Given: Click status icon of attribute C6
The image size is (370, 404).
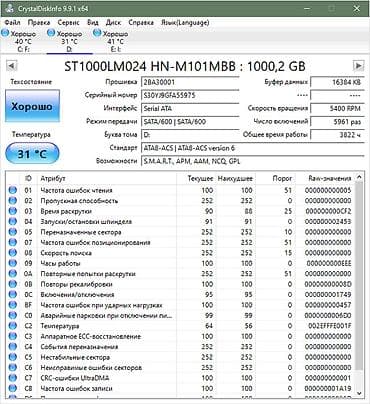Looking at the screenshot, I should pyautogui.click(x=12, y=367).
